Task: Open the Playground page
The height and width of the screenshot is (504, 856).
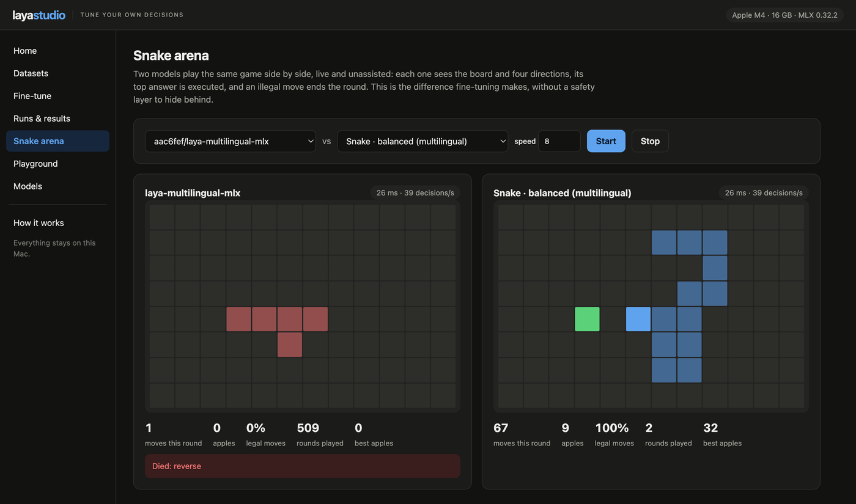Action: point(57,164)
